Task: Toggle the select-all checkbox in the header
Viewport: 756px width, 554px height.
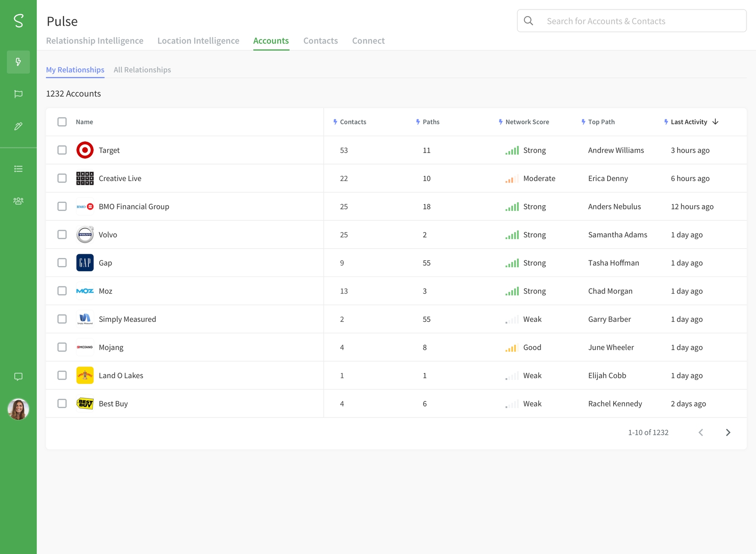Action: 62,122
